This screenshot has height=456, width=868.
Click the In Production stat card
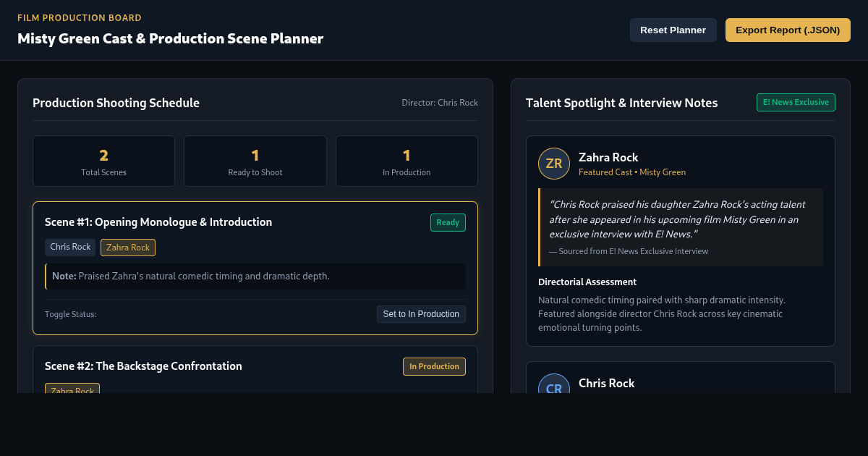(x=407, y=161)
